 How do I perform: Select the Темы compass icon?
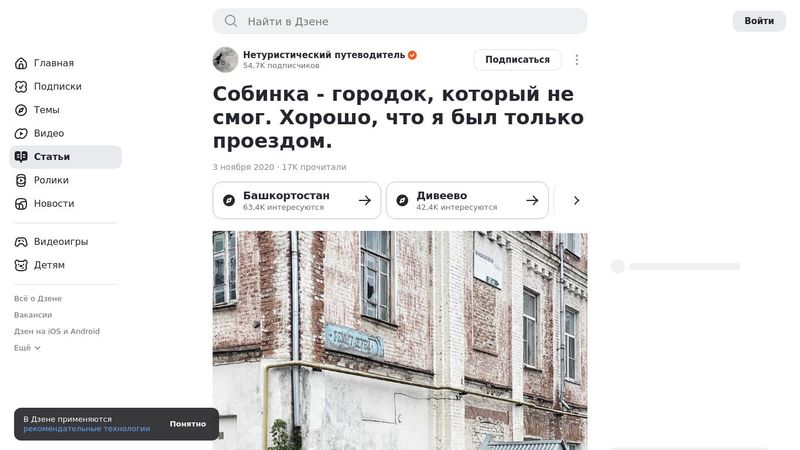pyautogui.click(x=21, y=110)
